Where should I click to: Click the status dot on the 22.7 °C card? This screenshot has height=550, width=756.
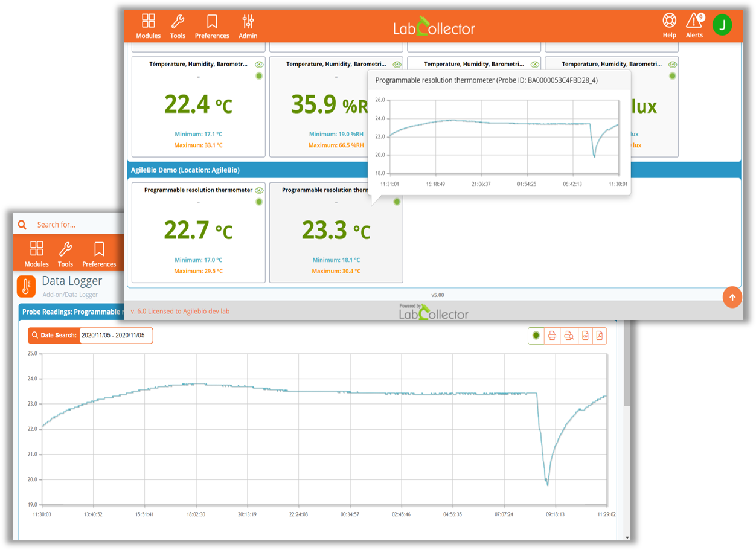tap(259, 202)
